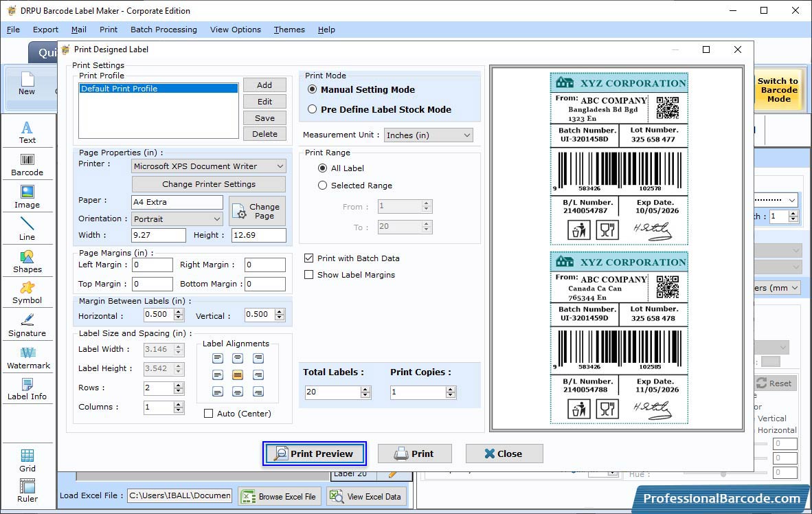Click the Left Margin input field

pos(153,265)
